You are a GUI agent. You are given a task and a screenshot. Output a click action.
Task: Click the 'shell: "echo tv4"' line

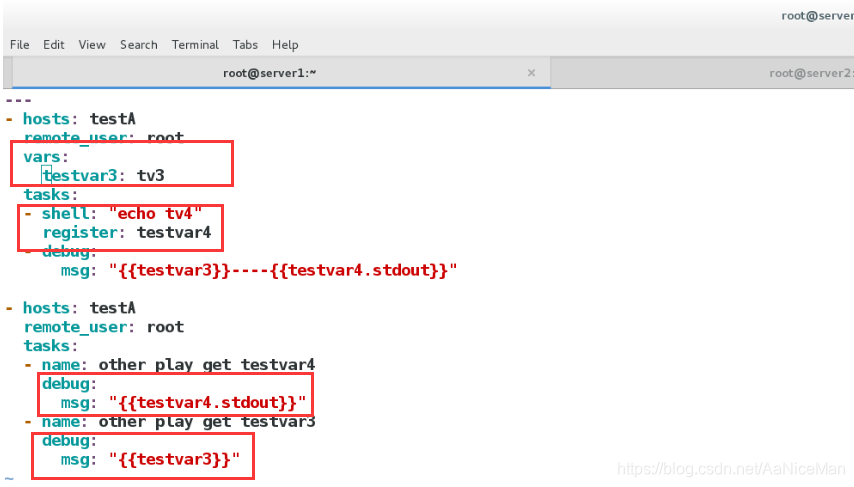(113, 214)
